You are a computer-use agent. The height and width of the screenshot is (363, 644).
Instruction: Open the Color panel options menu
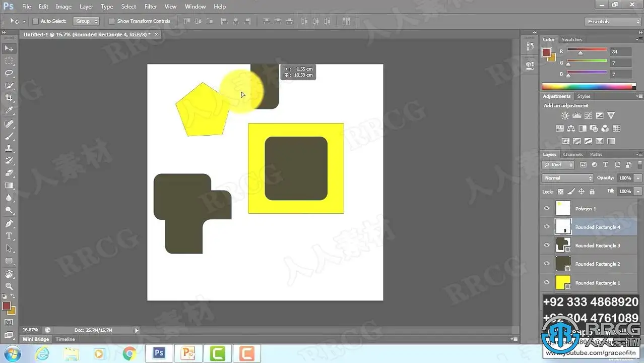639,40
